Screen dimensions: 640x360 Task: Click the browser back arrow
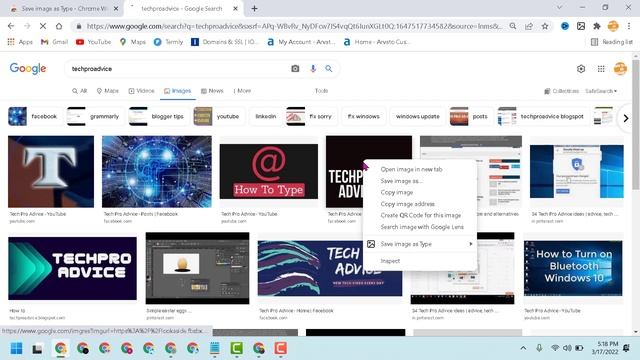[11, 26]
